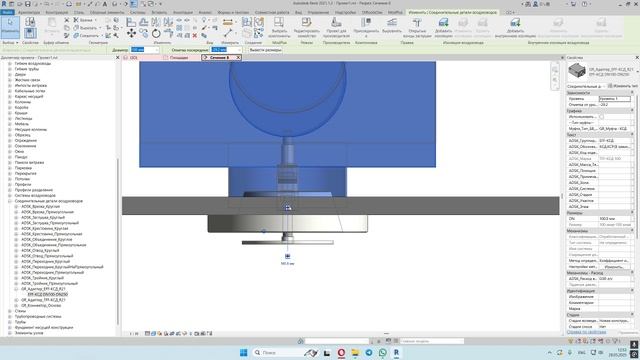Collapse the Размеры properties section
The height and width of the screenshot is (360, 640).
632,213
